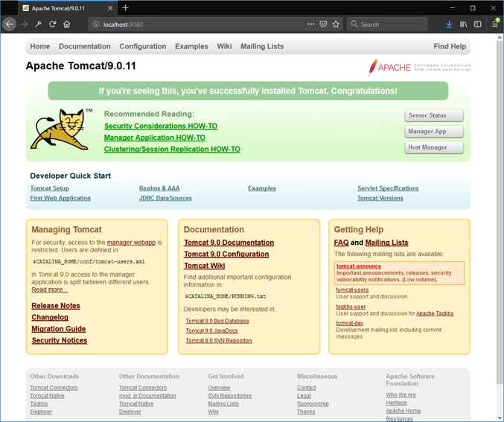Open Tomcat 9.0 Bug Database link
Screen dimensions: 504x422
click(x=217, y=321)
